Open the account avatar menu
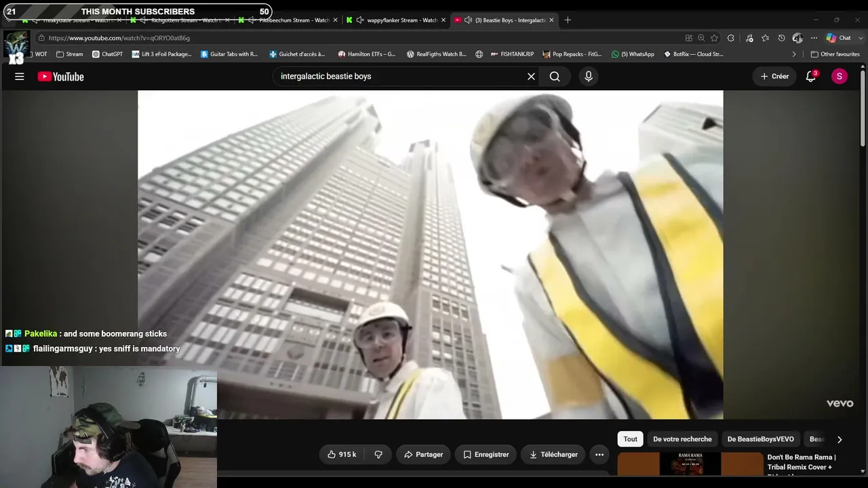 [x=840, y=77]
